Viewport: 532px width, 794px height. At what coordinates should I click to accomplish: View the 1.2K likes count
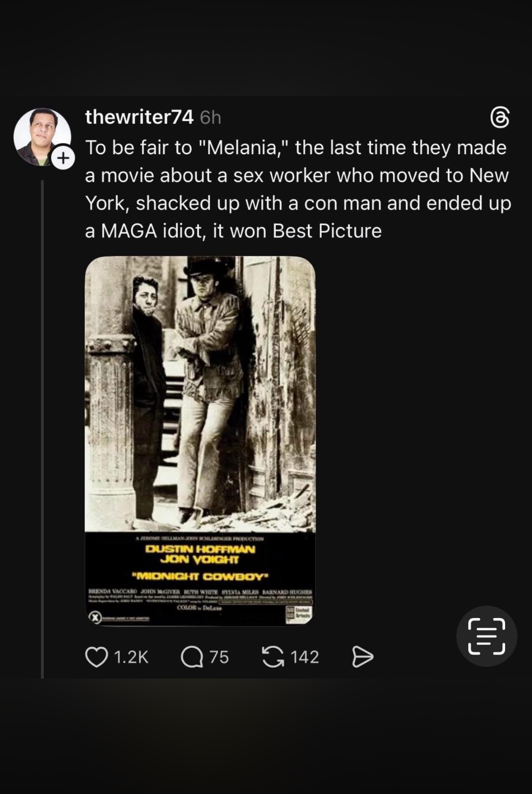pyautogui.click(x=131, y=657)
